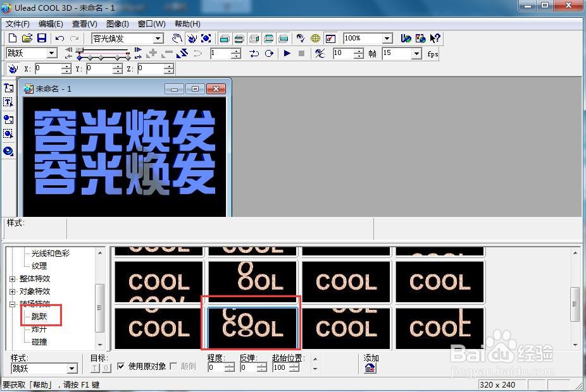Click the effects tree scrollbar thumb

pos(99,308)
